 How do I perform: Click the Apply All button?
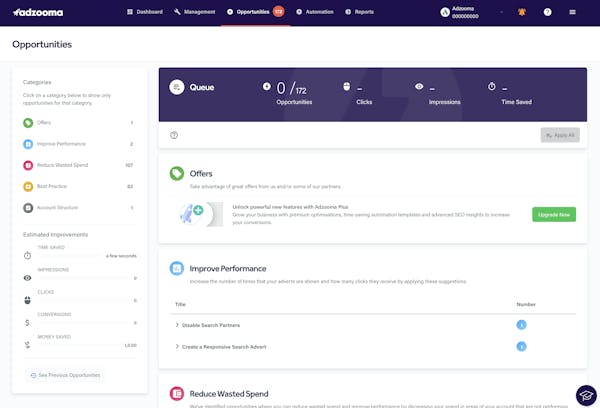[560, 135]
